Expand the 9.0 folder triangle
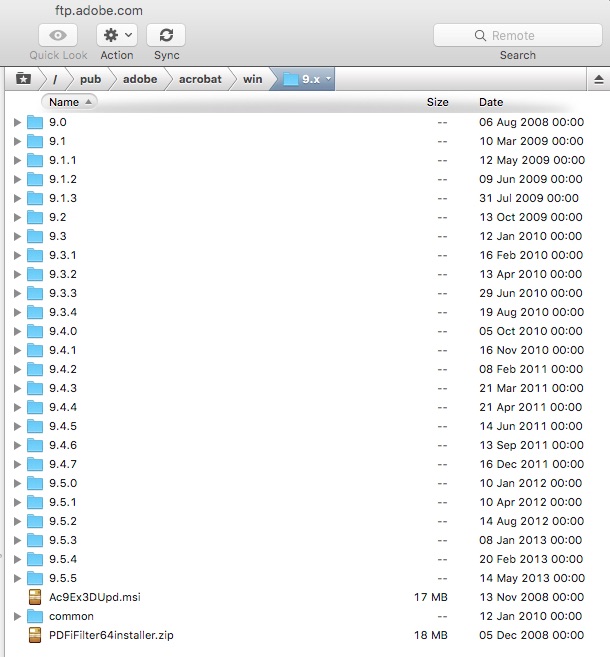The height and width of the screenshot is (657, 610). pos(17,122)
